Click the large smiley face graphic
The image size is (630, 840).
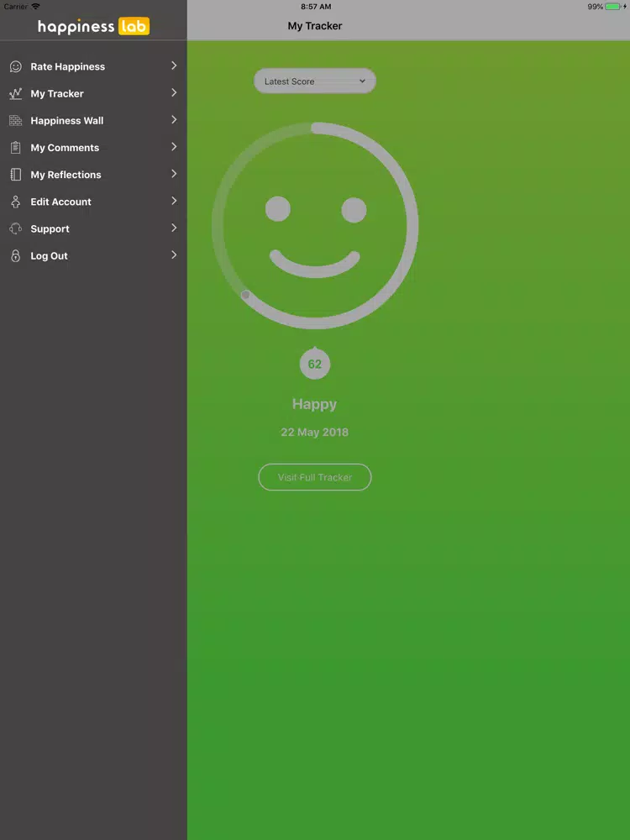(x=315, y=225)
